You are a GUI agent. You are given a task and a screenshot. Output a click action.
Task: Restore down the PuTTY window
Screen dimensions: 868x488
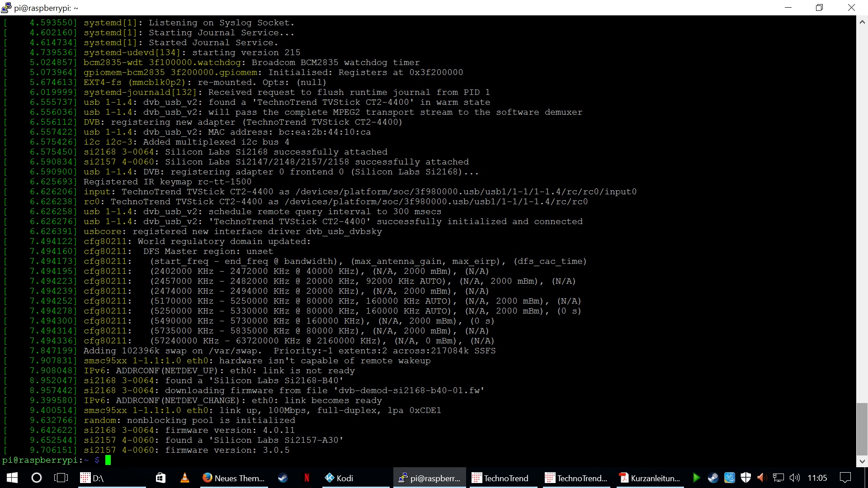pyautogui.click(x=820, y=8)
